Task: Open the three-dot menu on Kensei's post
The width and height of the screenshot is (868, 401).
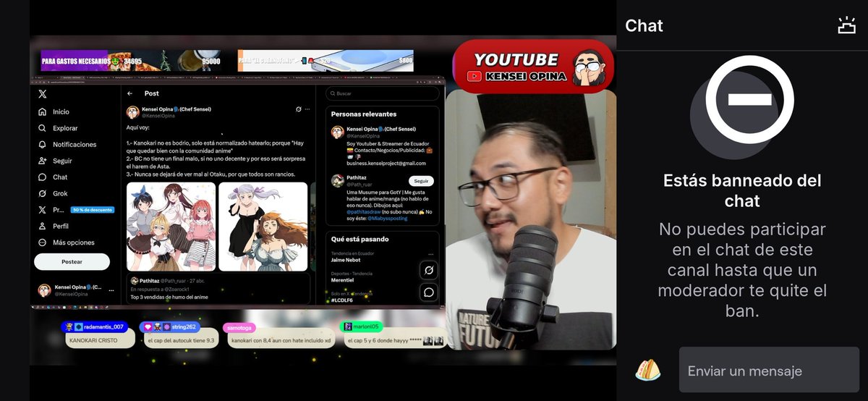Action: pos(307,109)
